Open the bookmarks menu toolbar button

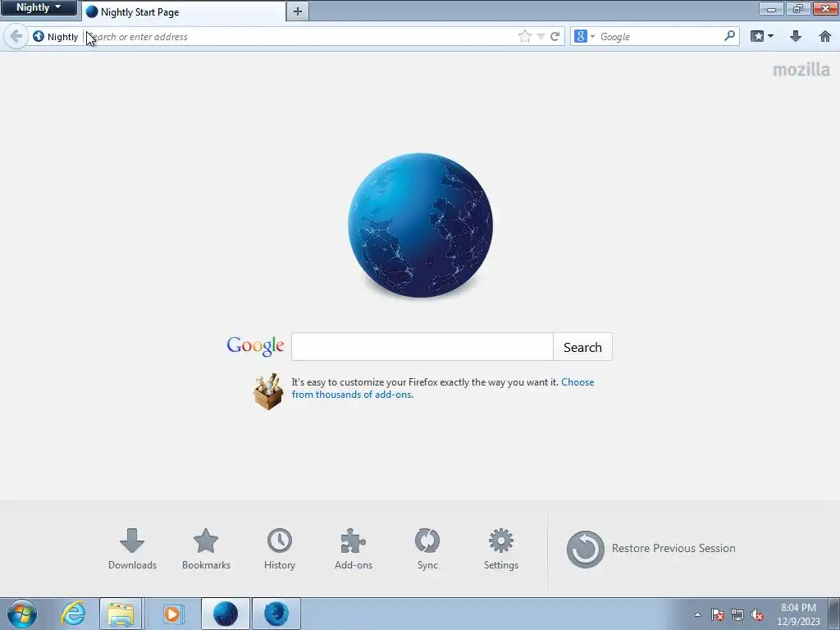click(762, 36)
